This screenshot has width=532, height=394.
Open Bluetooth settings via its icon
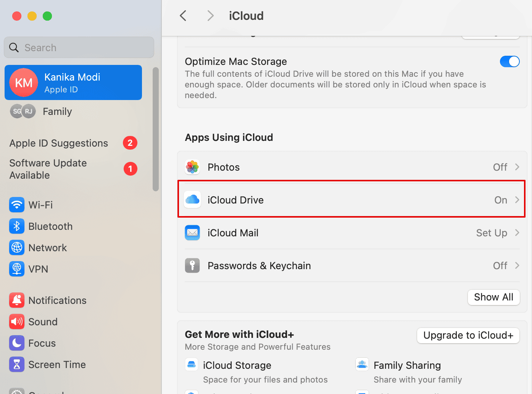click(17, 226)
